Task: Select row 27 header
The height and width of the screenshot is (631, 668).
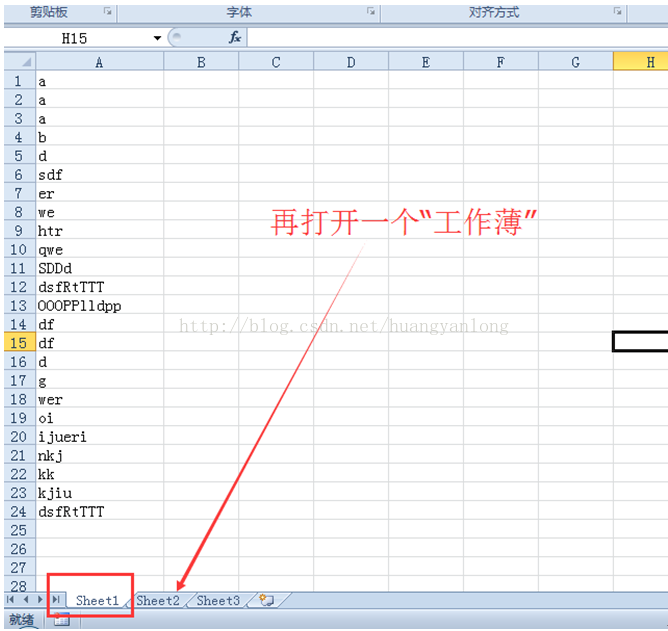Action: click(x=20, y=568)
